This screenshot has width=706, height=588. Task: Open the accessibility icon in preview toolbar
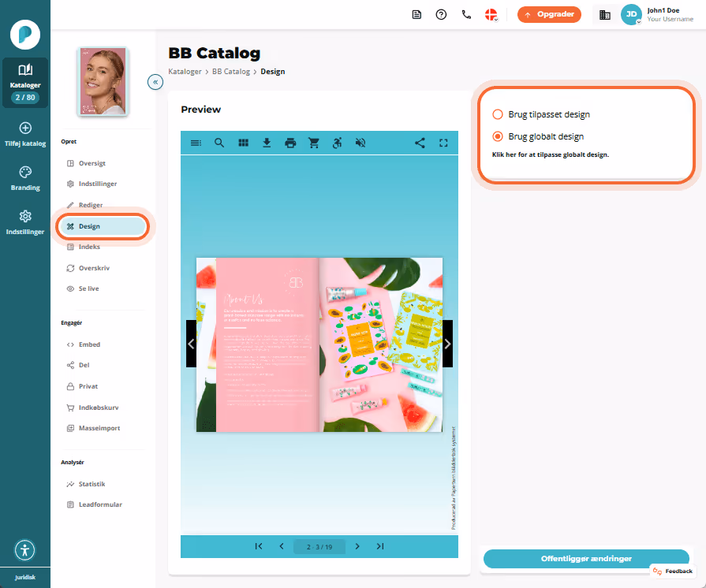(338, 143)
